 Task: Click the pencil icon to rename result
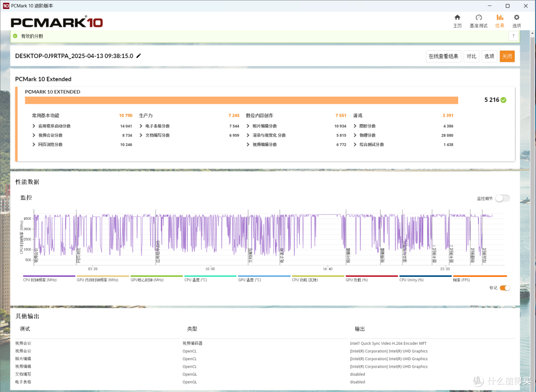click(139, 56)
